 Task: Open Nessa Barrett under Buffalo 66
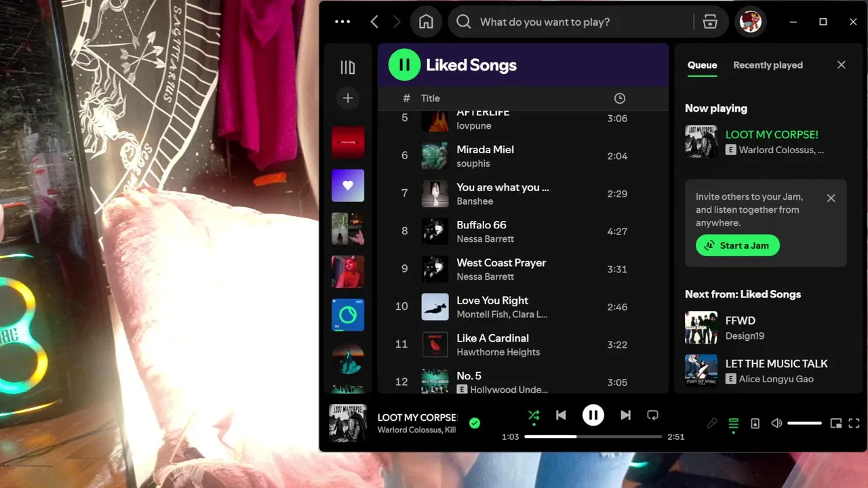[486, 239]
